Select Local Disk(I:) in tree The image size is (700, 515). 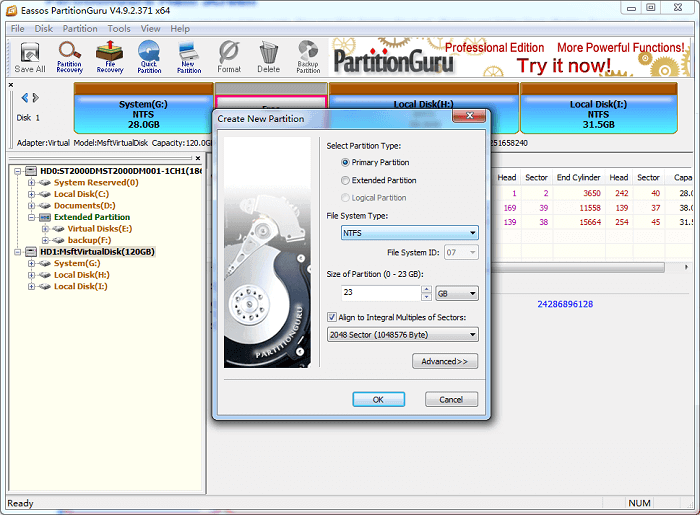point(80,287)
